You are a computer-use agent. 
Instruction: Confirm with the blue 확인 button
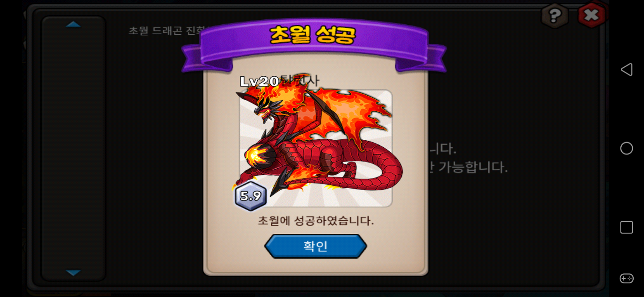coord(316,246)
